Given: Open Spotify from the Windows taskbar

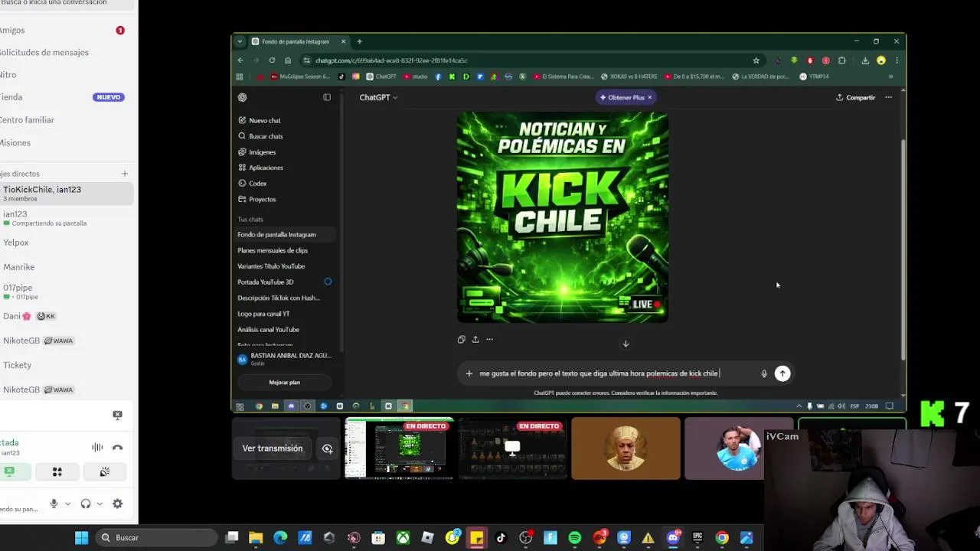Looking at the screenshot, I should click(575, 538).
